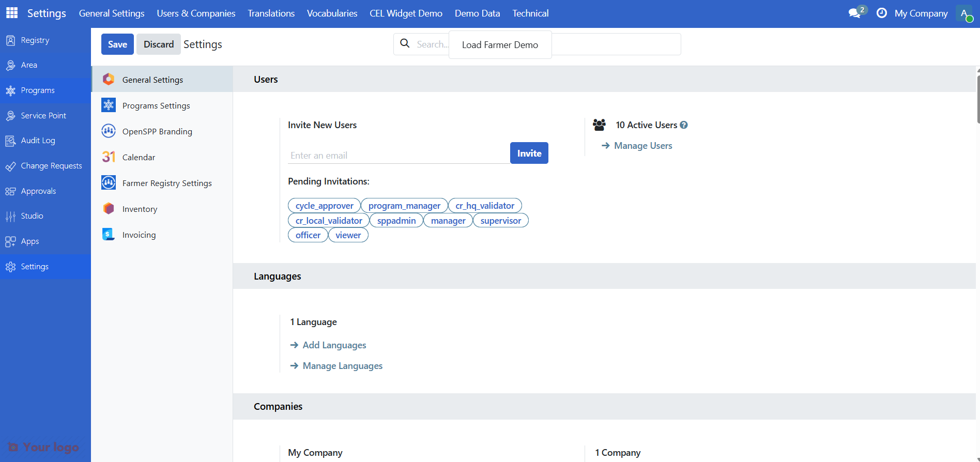Select the Programs Settings section label
Viewport: 980px width, 462px height.
tap(156, 105)
